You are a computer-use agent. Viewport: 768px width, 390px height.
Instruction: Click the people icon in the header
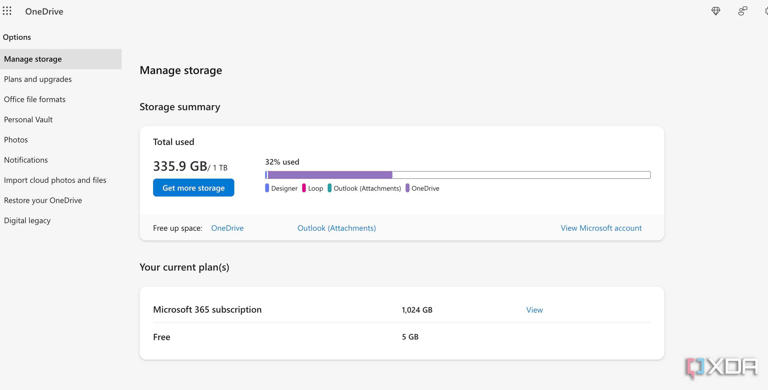[x=743, y=11]
